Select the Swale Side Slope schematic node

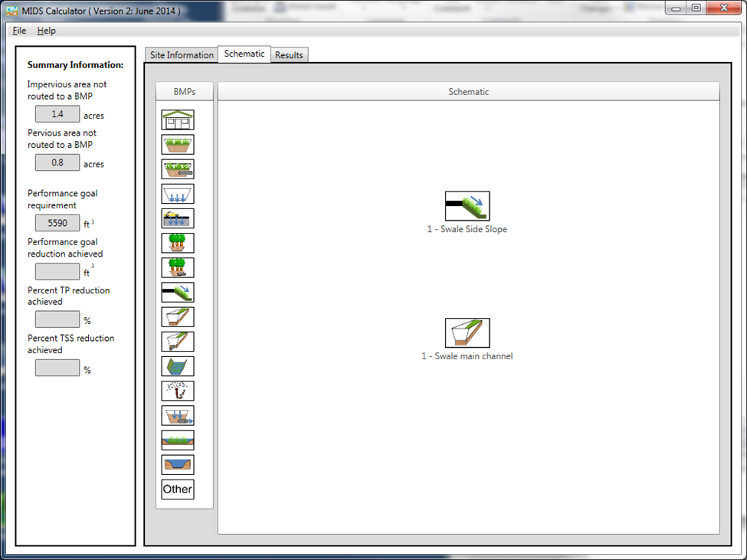click(x=467, y=206)
